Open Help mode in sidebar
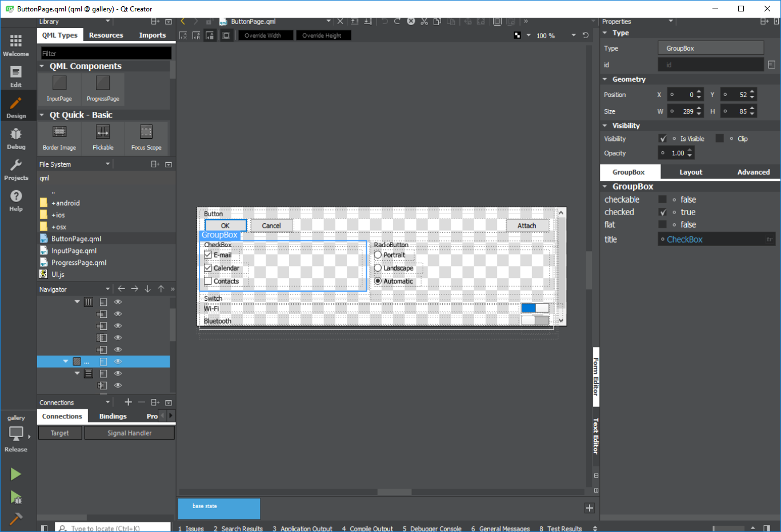 coord(16,200)
